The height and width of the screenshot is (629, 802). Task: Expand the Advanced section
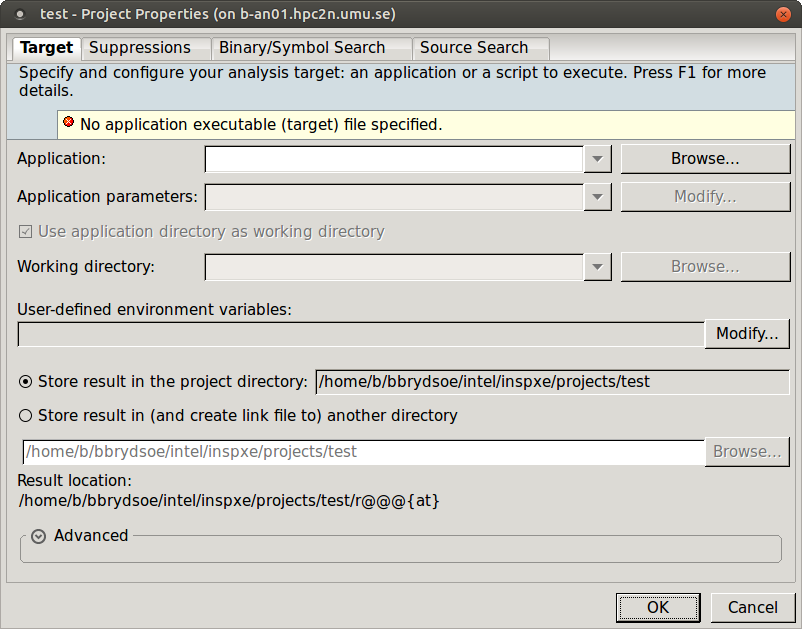[38, 536]
